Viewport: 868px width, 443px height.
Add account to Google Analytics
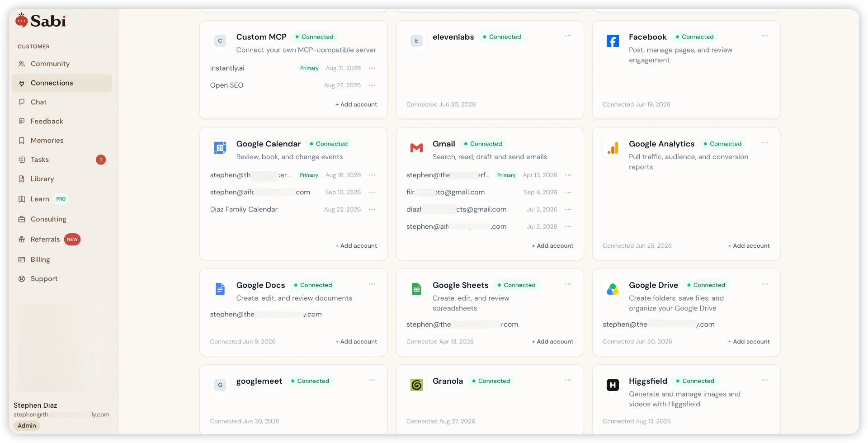point(749,246)
